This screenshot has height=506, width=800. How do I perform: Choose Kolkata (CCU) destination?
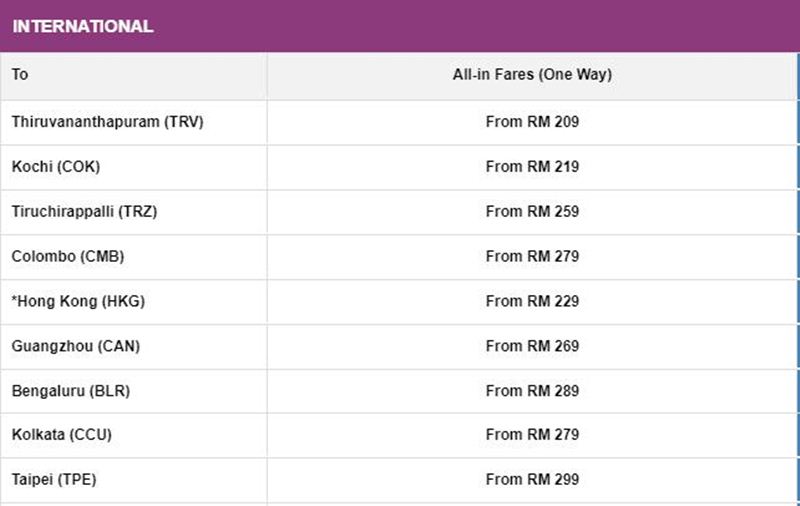(x=62, y=435)
